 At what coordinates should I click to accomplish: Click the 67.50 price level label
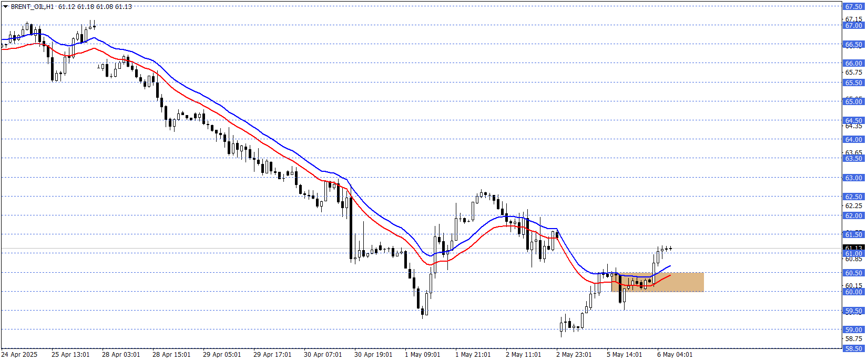[854, 6]
